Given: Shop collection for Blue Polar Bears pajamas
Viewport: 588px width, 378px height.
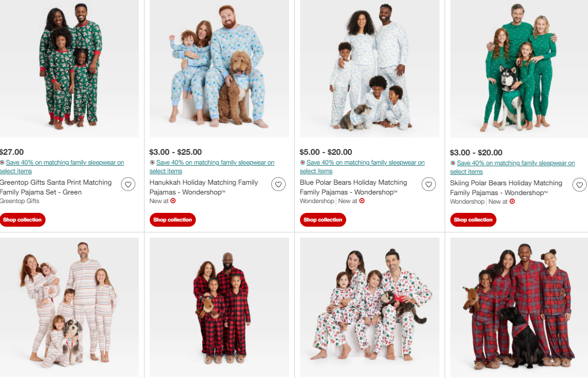Looking at the screenshot, I should point(323,220).
